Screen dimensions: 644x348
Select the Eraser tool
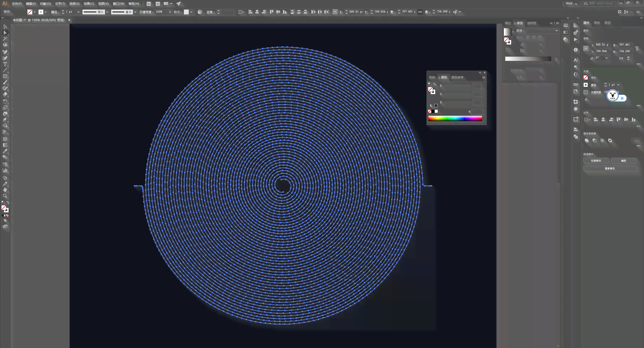click(5, 94)
